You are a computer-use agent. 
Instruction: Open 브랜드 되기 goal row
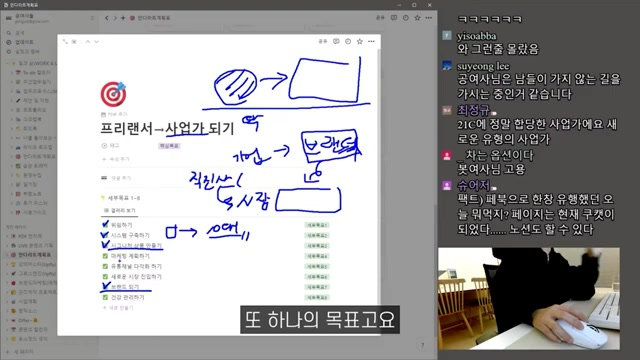(x=125, y=287)
